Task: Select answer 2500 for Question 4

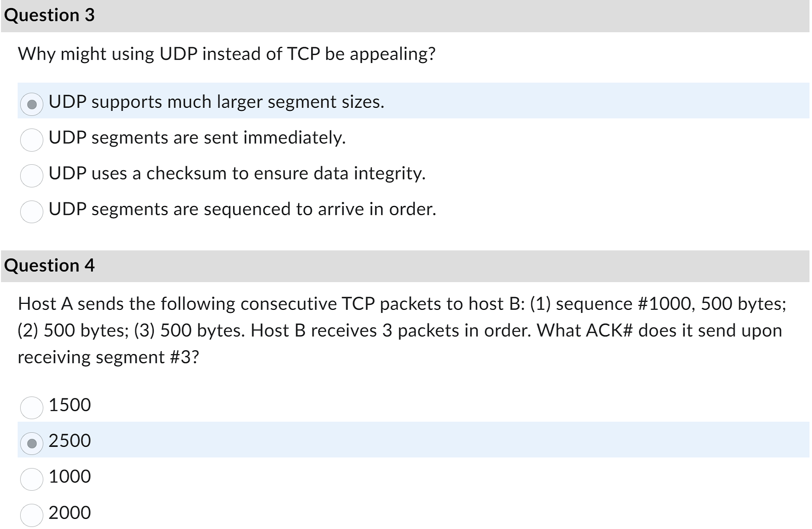Action: (31, 442)
